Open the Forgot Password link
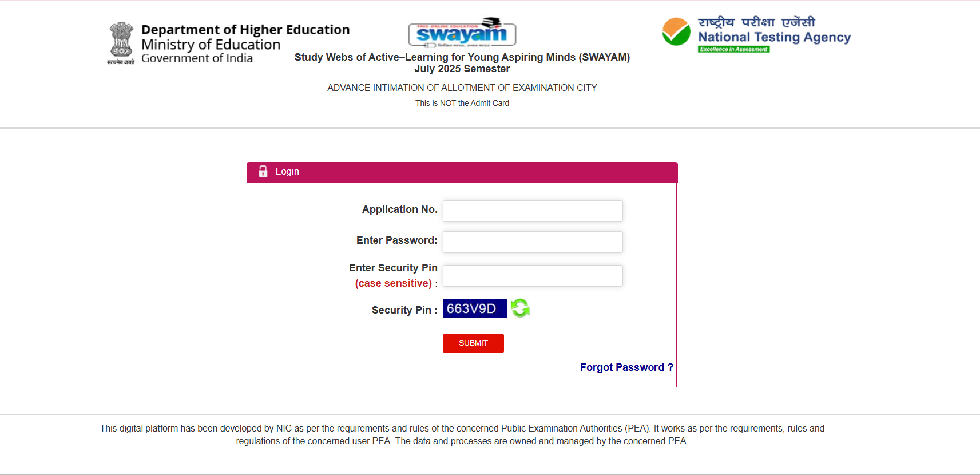Screen dimensions: 980x475 (x=626, y=367)
